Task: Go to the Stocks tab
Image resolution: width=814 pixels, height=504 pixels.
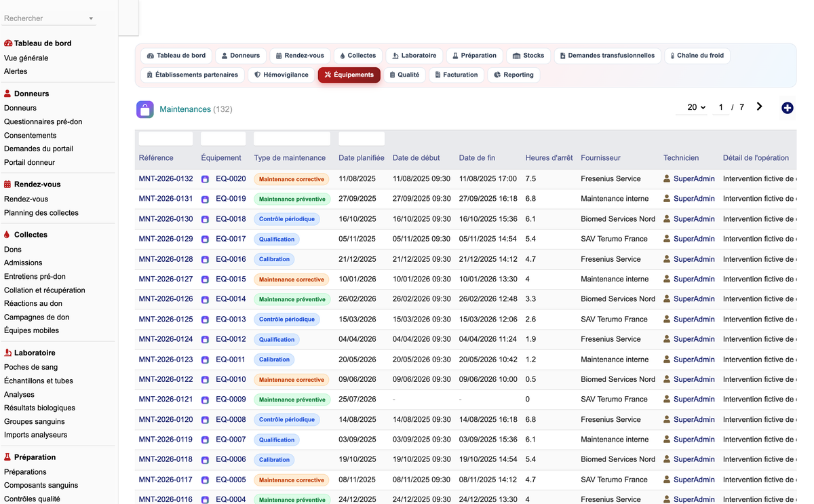Action: click(528, 56)
